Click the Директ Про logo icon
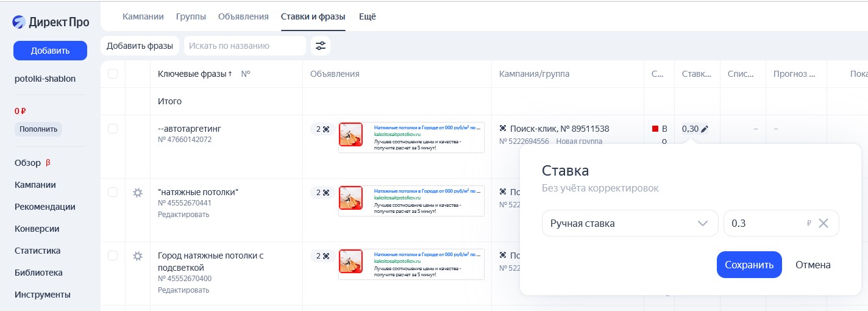This screenshot has height=311, width=868. (x=20, y=23)
